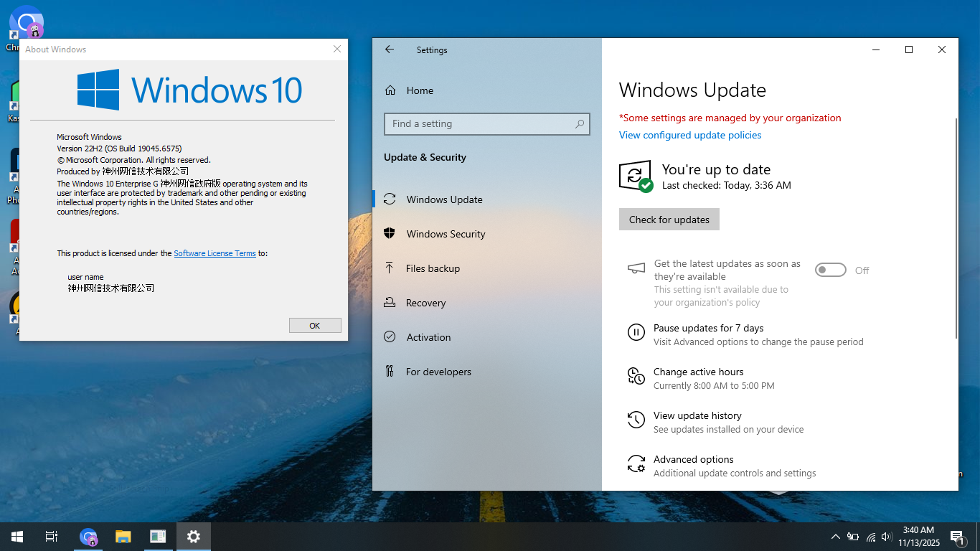This screenshot has height=551, width=980.
Task: Open File Explorer from the taskbar
Action: pos(123,536)
